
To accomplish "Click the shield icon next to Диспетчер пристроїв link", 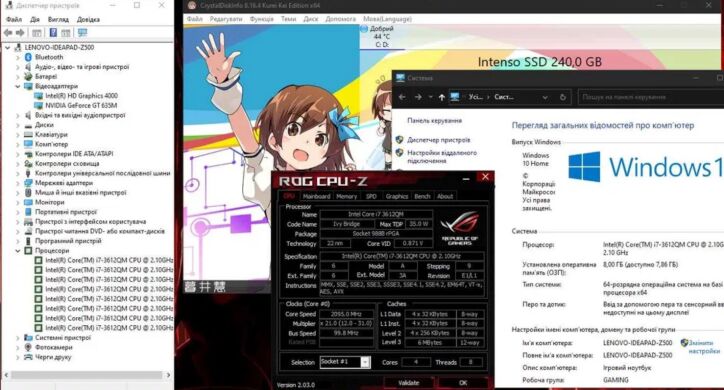I will tap(399, 139).
